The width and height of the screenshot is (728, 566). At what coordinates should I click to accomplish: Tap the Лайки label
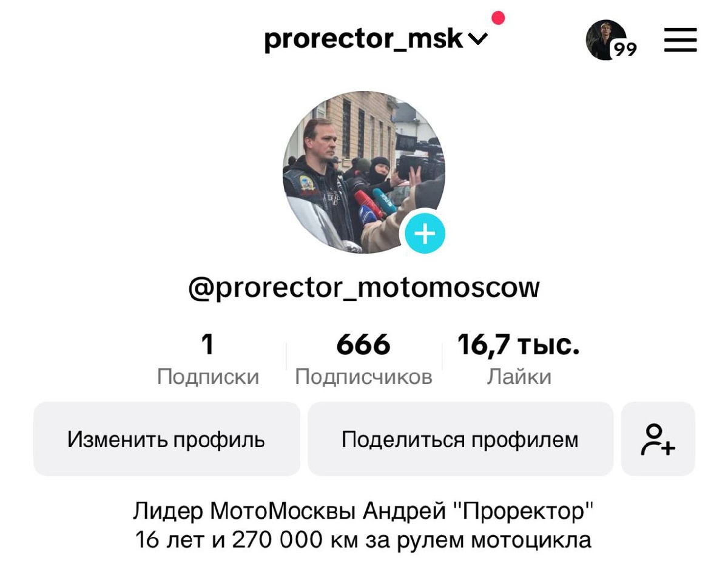pyautogui.click(x=519, y=377)
